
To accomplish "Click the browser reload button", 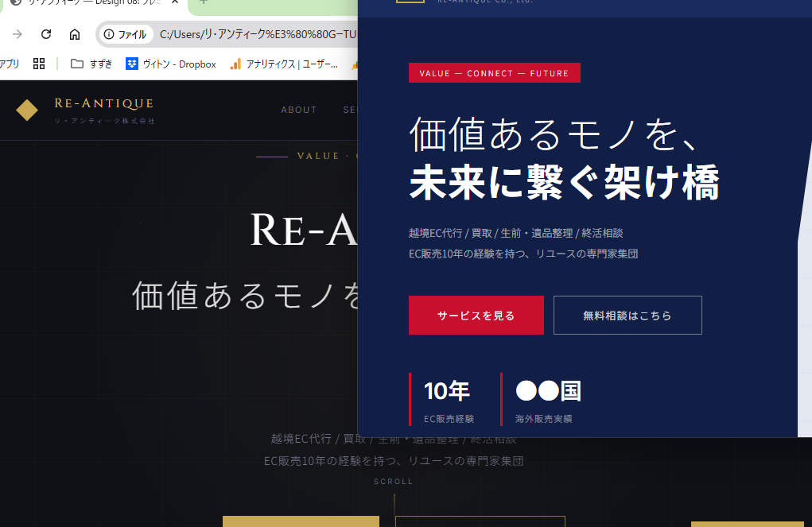I will [46, 34].
